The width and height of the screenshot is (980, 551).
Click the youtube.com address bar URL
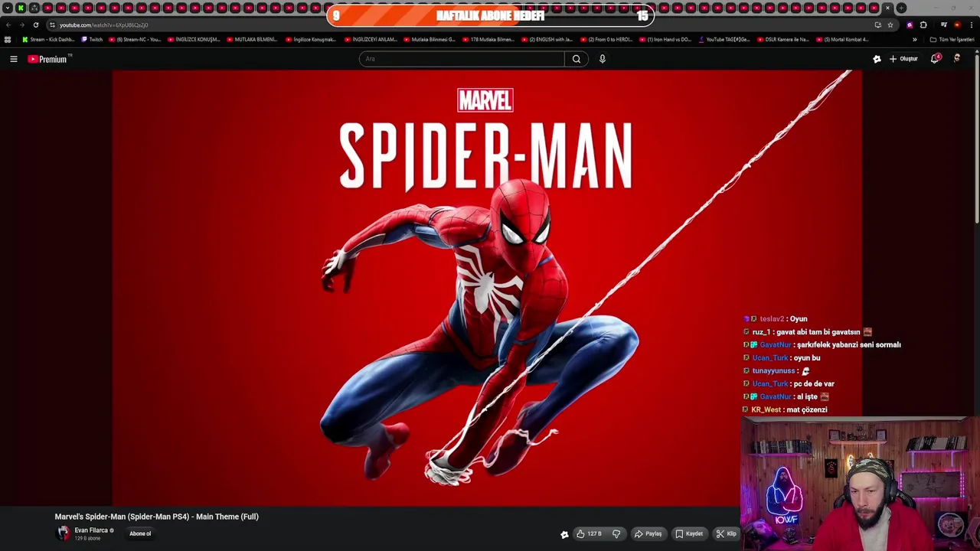[104, 25]
